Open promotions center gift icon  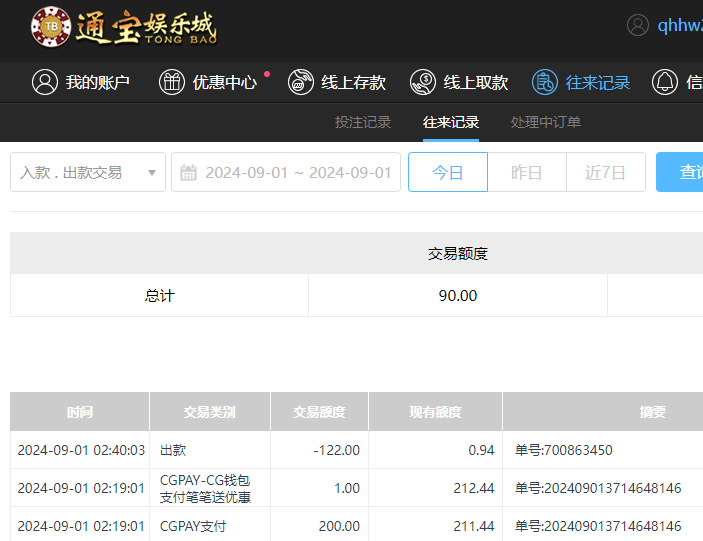pos(172,82)
